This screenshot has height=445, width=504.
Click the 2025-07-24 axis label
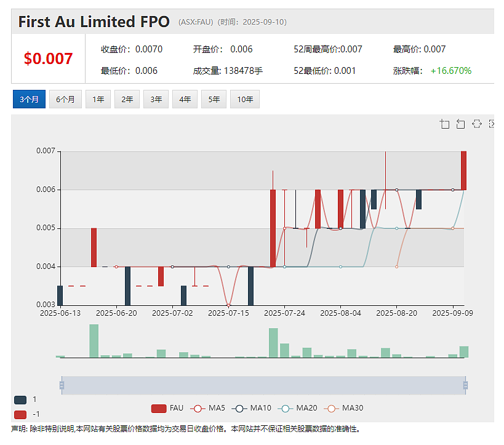pos(284,313)
